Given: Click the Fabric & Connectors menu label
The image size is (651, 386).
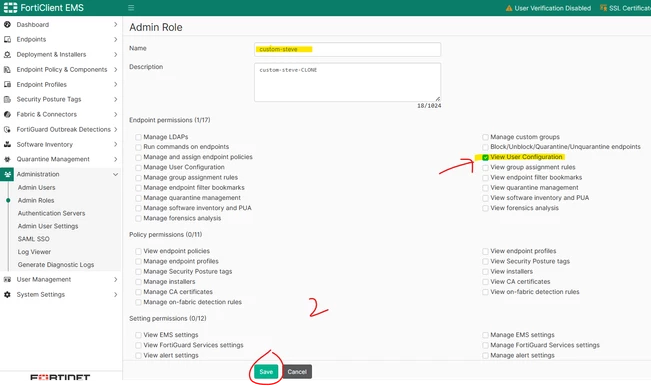Looking at the screenshot, I should tap(46, 114).
